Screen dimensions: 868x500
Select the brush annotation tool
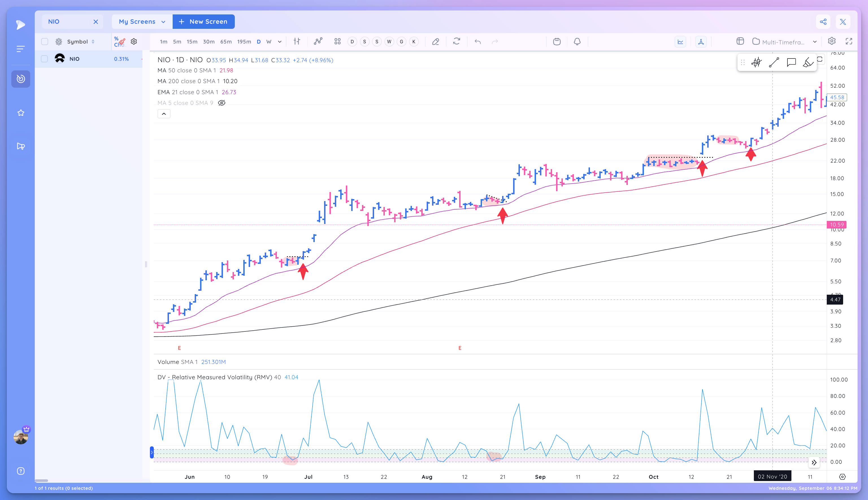coord(808,62)
